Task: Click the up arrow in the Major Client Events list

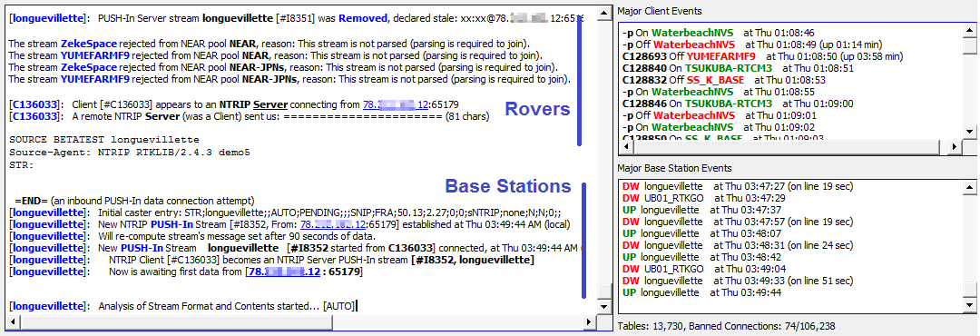Action: click(x=969, y=29)
